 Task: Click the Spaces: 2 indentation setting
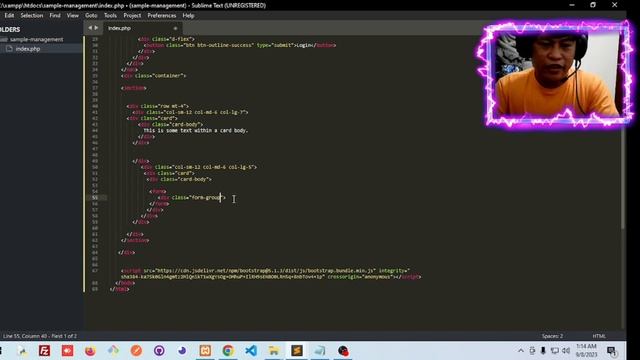coord(552,336)
